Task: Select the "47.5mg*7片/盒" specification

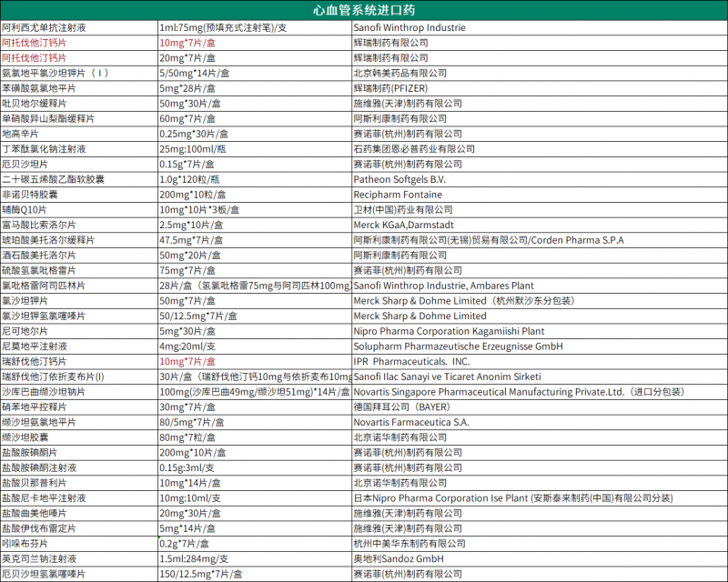Action: [x=191, y=240]
